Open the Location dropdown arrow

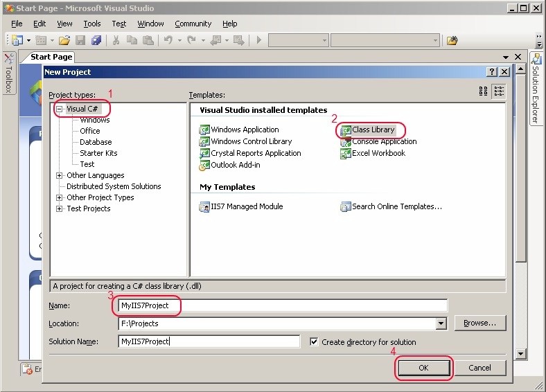[441, 323]
